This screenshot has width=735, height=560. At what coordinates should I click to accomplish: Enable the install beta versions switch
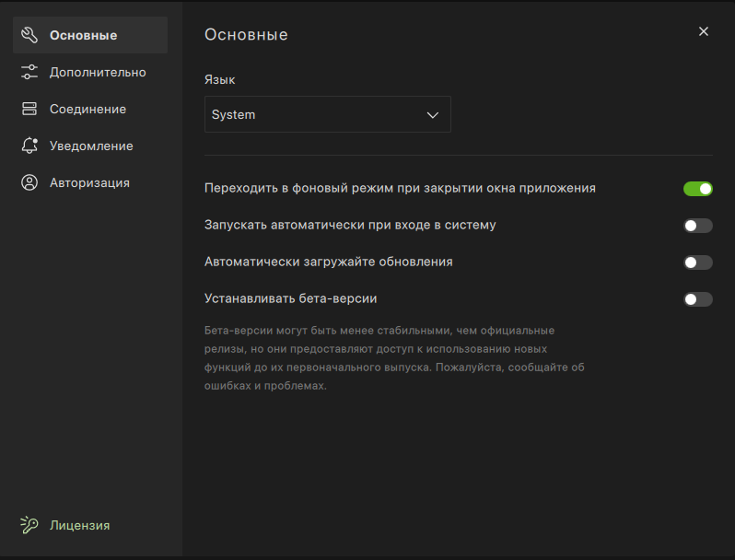(x=697, y=299)
